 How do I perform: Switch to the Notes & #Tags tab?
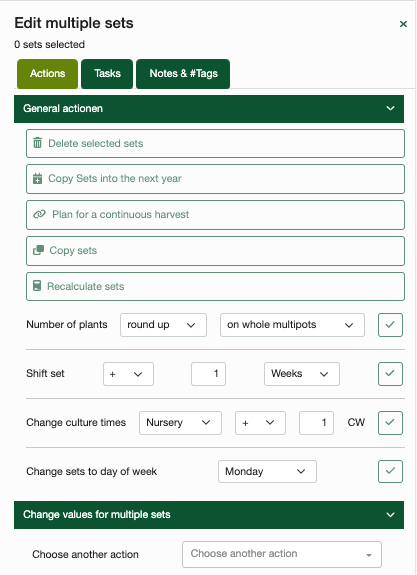183,74
